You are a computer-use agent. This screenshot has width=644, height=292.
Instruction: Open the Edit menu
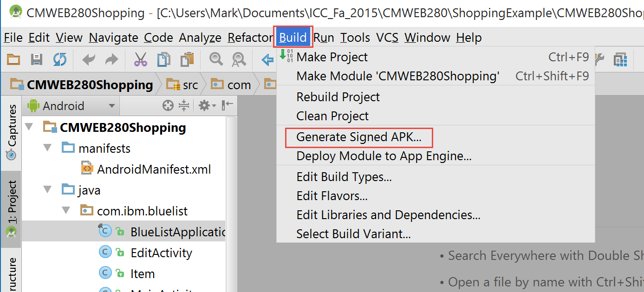[x=39, y=38]
